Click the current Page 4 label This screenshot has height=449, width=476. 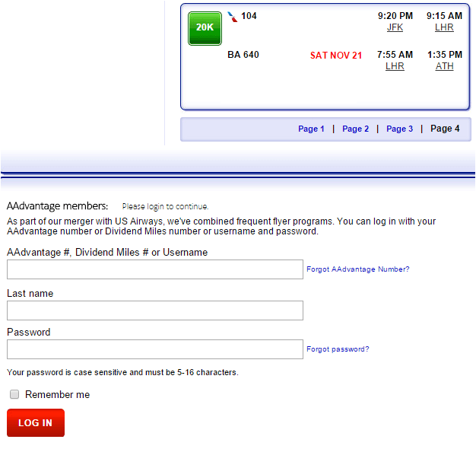pyautogui.click(x=445, y=129)
